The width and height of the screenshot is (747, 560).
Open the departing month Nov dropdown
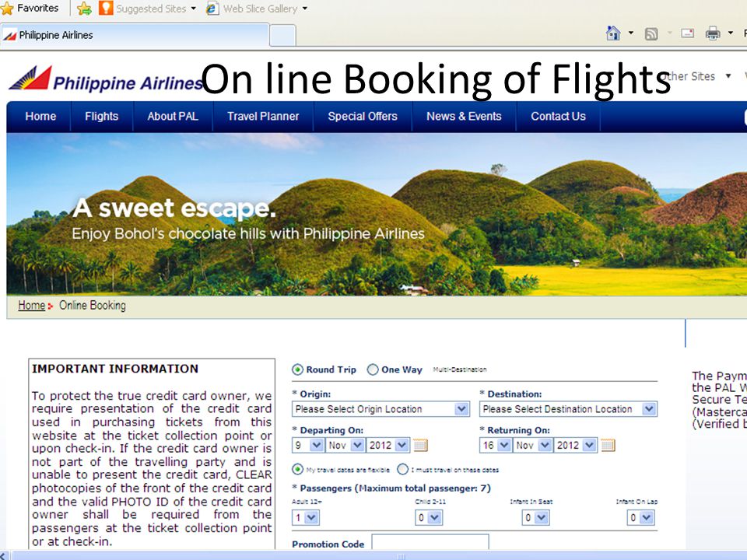pyautogui.click(x=345, y=445)
